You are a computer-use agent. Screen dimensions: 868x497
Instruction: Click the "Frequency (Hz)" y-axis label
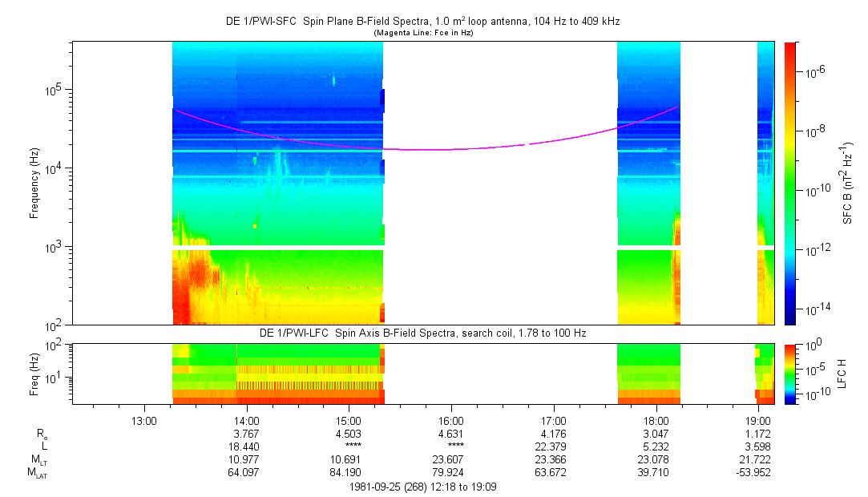34,183
